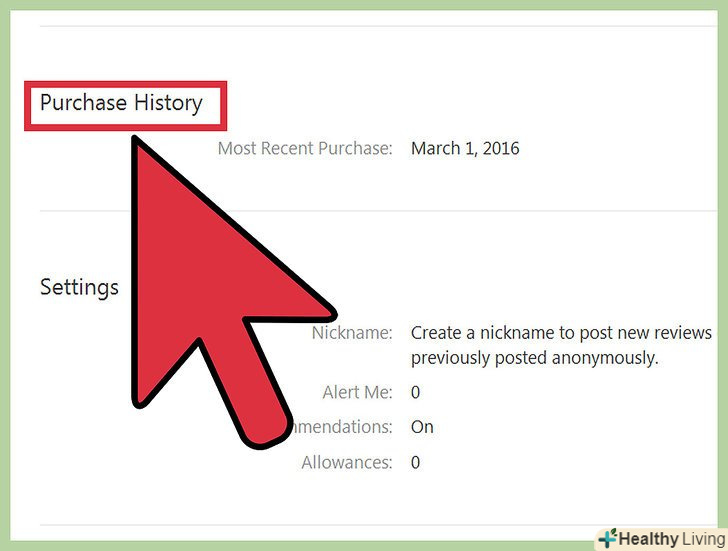This screenshot has height=551, width=728.
Task: Click the Settings section heading
Action: pyautogui.click(x=79, y=287)
